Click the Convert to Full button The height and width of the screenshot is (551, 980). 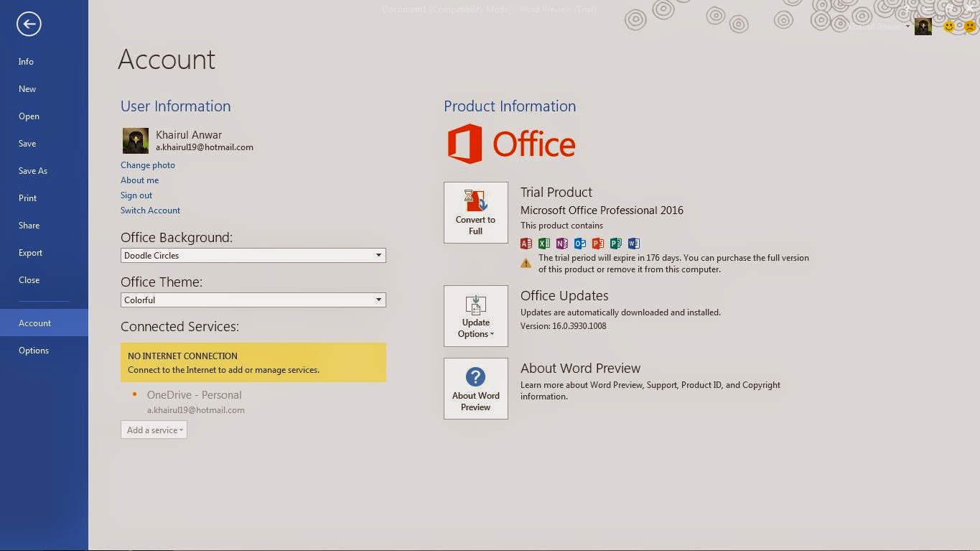pos(476,213)
